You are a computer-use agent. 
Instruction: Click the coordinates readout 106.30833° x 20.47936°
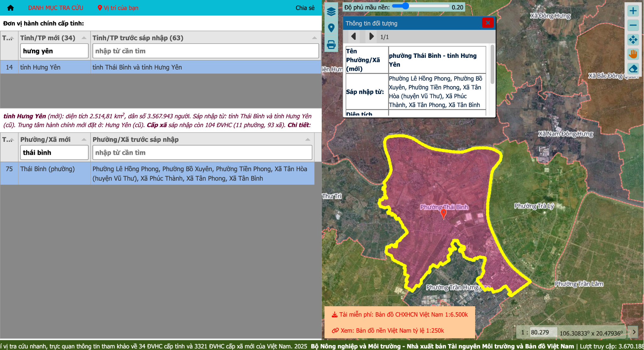591,333
